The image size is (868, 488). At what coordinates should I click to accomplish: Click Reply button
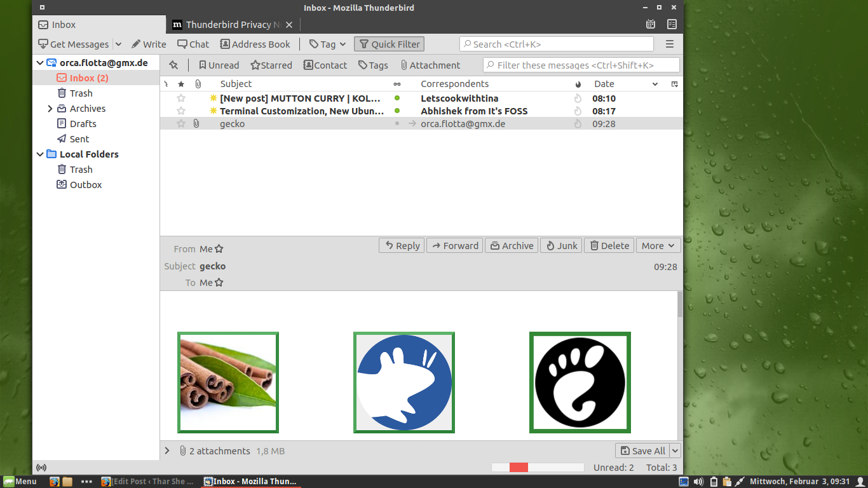(x=402, y=245)
